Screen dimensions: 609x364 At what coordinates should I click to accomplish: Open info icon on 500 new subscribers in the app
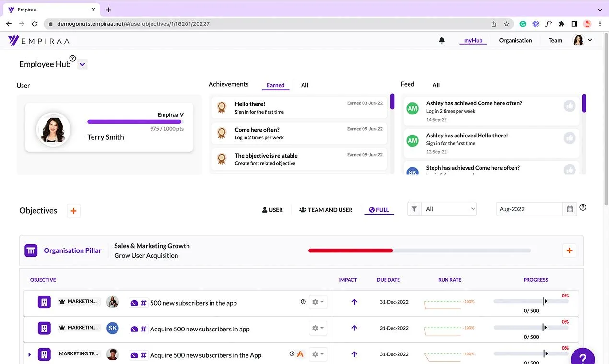303,302
